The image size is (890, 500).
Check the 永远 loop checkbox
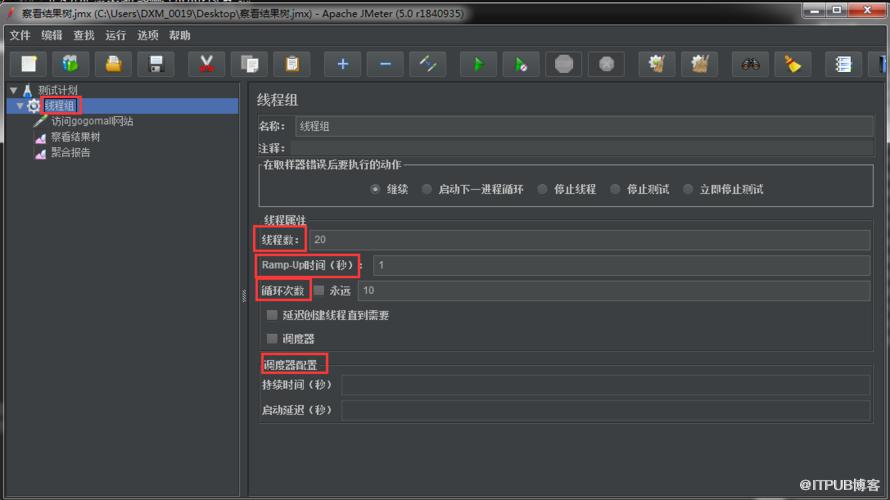tap(319, 290)
